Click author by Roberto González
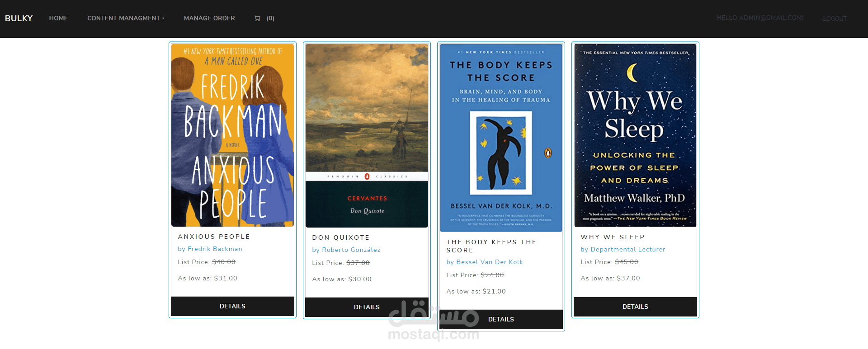Image resolution: width=868 pixels, height=349 pixels. 346,250
